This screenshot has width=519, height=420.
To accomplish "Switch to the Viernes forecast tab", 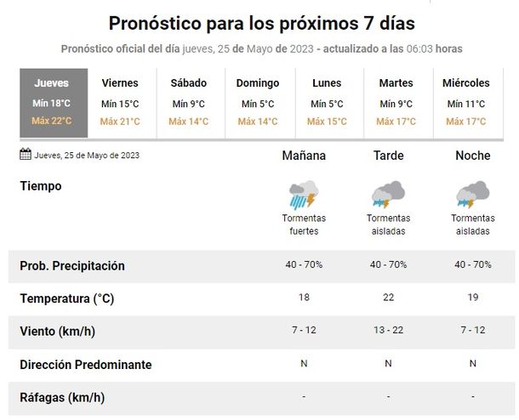I will click(120, 102).
